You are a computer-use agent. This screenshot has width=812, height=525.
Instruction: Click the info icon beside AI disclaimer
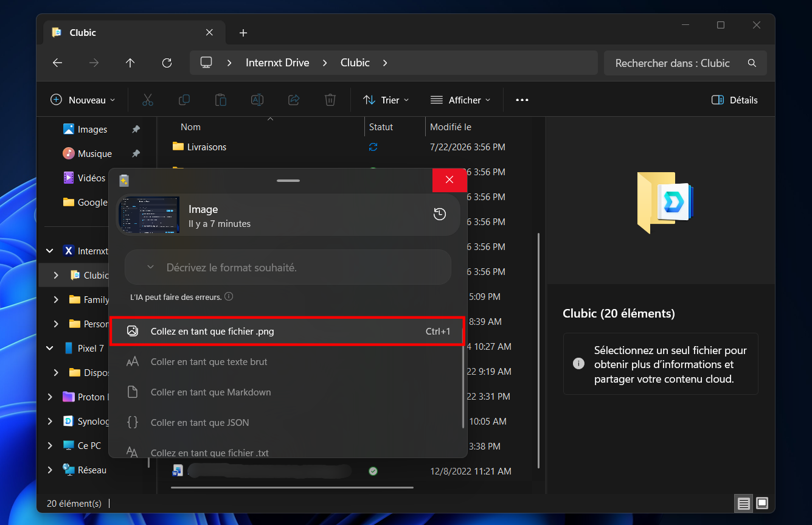tap(229, 297)
